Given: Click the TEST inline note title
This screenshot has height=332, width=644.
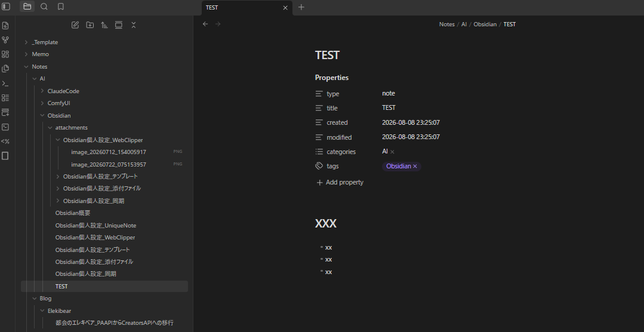Looking at the screenshot, I should click(327, 55).
